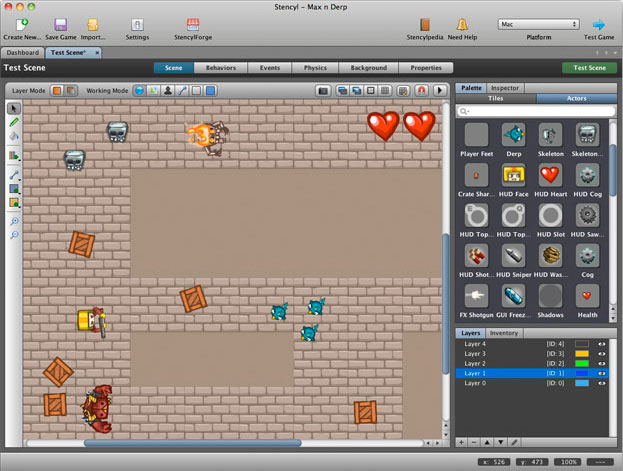The width and height of the screenshot is (623, 471).
Task: Click the green Test Scene button
Action: pyautogui.click(x=589, y=68)
